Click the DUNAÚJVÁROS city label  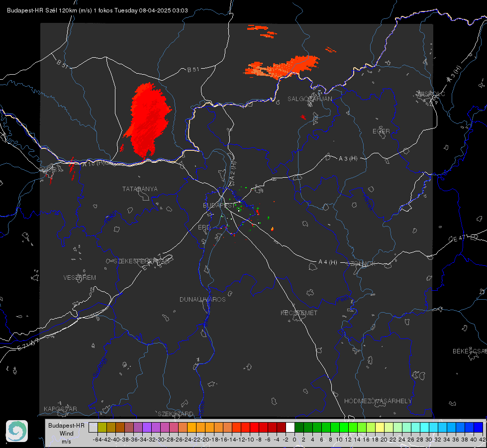coord(202,299)
